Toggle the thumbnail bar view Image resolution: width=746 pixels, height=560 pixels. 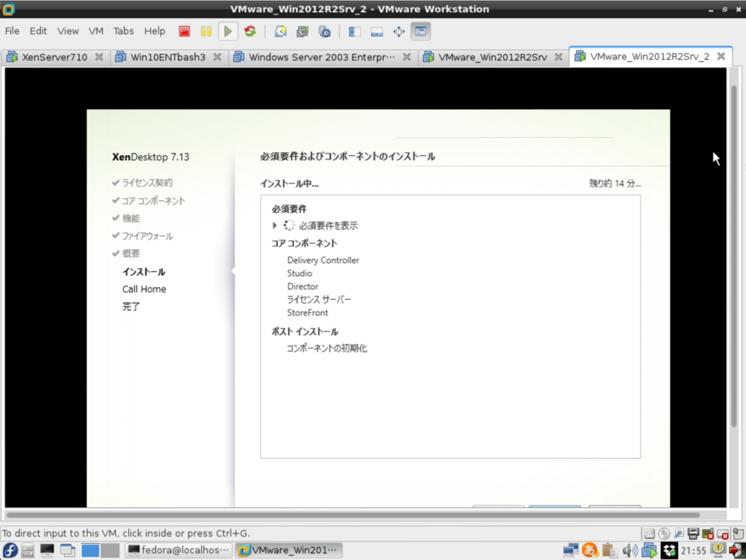point(377,31)
